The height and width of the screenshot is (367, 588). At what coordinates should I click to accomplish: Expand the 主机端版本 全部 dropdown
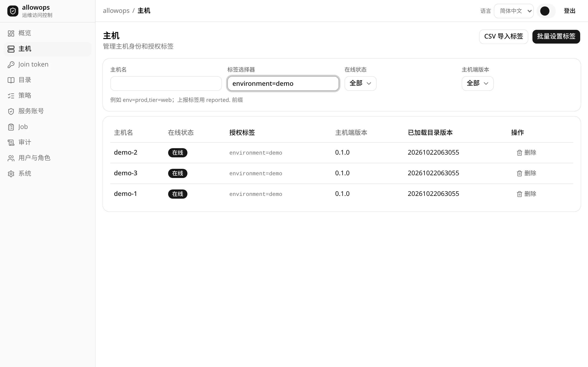pyautogui.click(x=478, y=83)
